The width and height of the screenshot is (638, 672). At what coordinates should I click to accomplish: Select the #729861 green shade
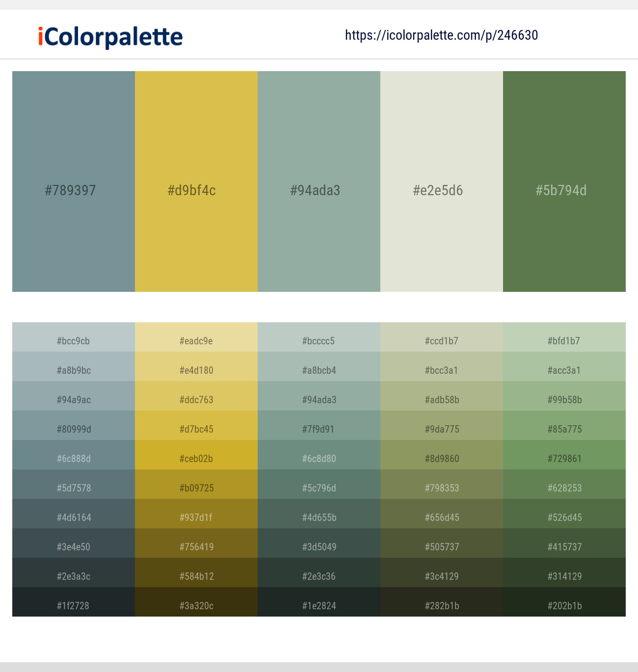pos(564,459)
